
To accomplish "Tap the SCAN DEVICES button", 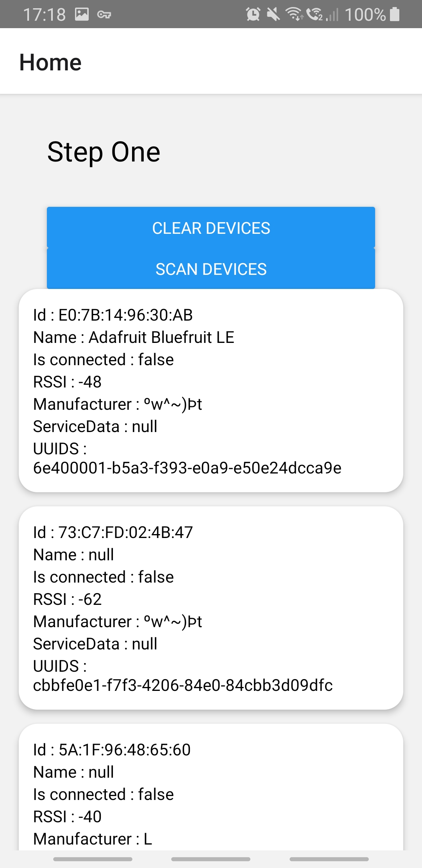I will (x=211, y=269).
